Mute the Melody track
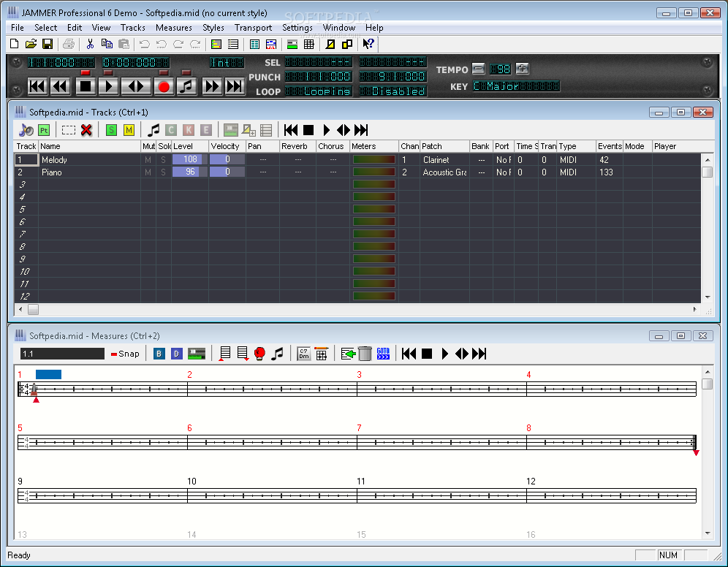Screen dimensions: 728x567 tap(148, 159)
